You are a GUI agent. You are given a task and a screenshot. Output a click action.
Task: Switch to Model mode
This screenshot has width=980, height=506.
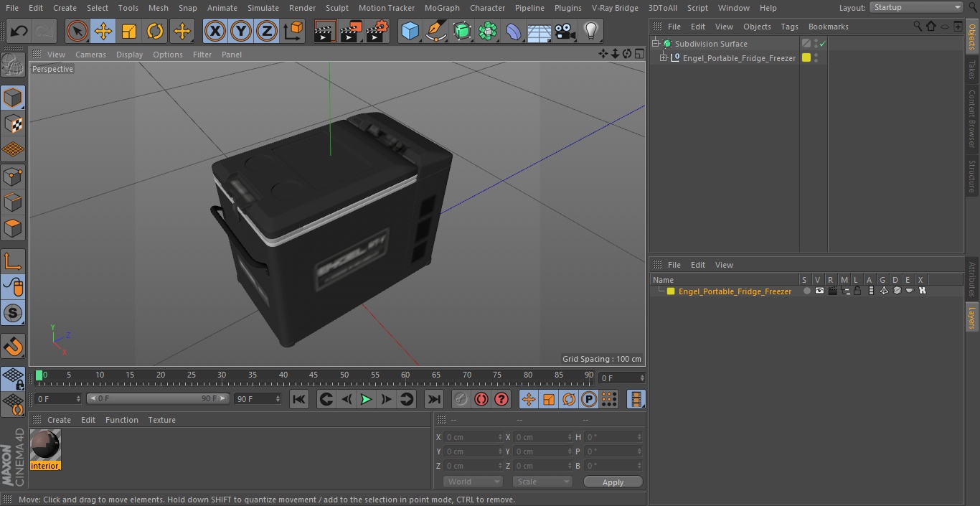pyautogui.click(x=13, y=98)
